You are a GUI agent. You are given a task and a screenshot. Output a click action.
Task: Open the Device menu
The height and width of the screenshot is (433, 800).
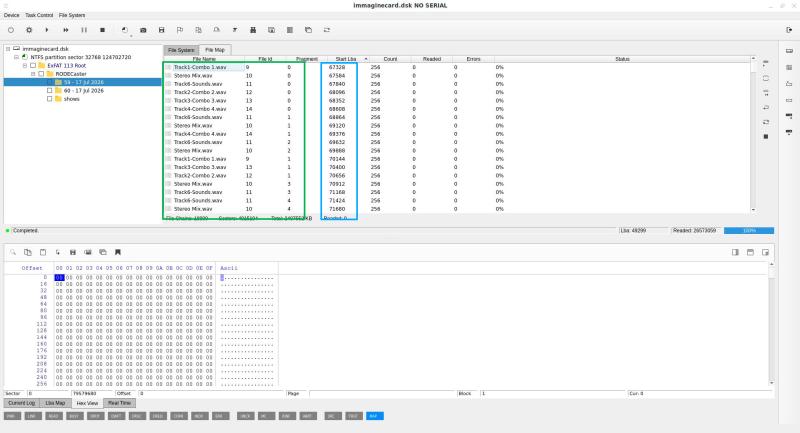[x=12, y=15]
